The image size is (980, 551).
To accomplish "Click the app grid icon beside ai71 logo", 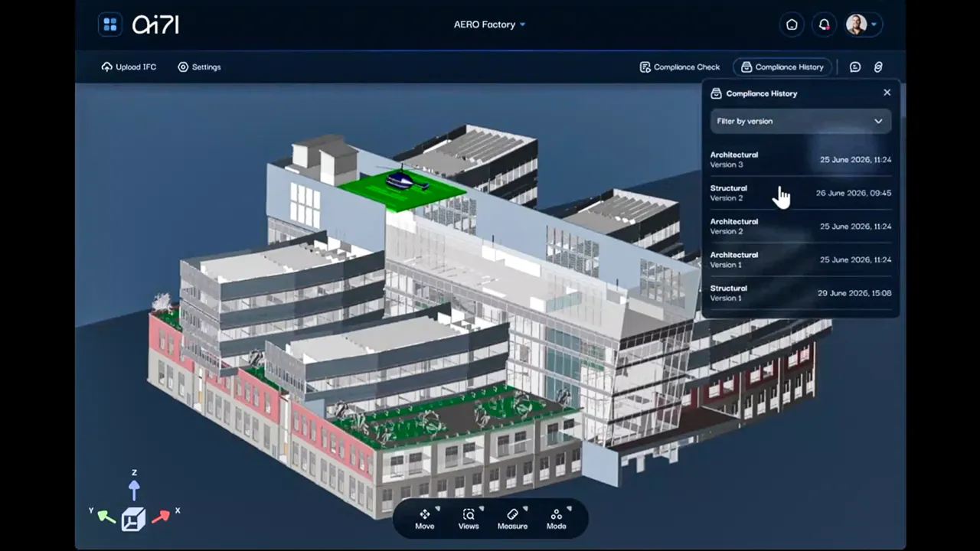I will point(110,24).
